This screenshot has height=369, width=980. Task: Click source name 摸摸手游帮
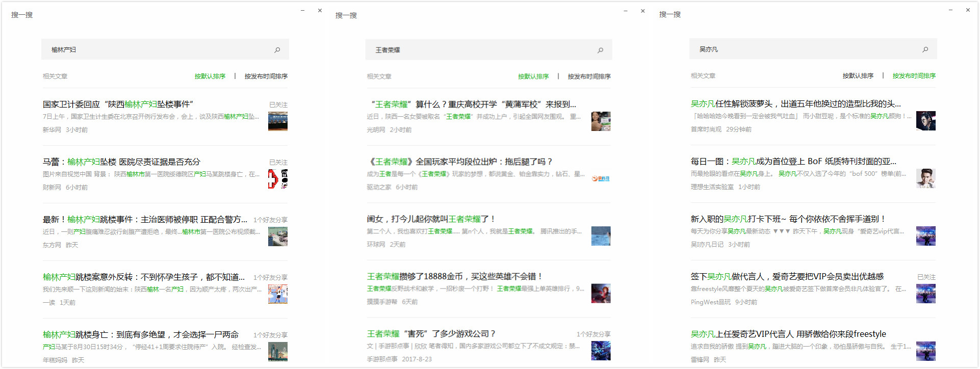(382, 302)
